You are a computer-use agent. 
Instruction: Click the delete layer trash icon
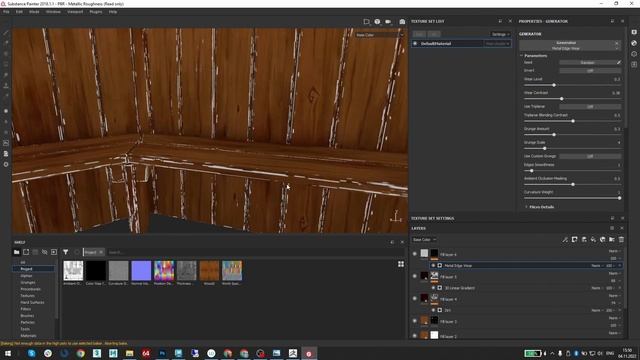click(621, 240)
